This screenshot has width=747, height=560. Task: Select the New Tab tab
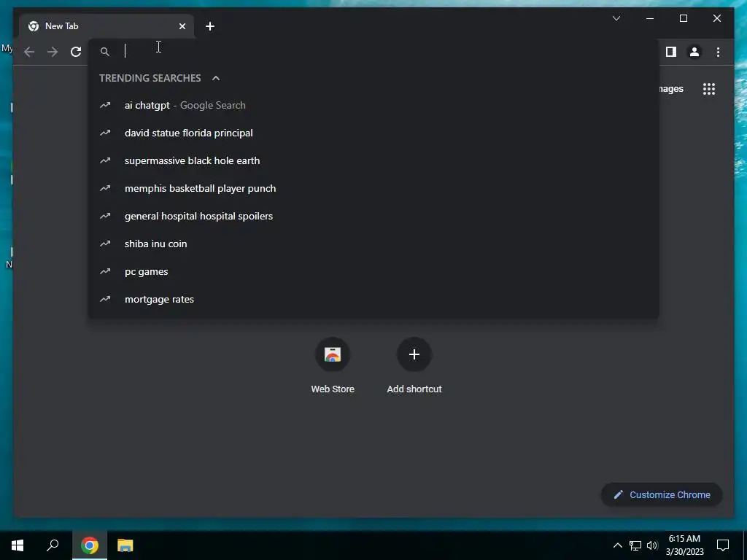(x=107, y=26)
